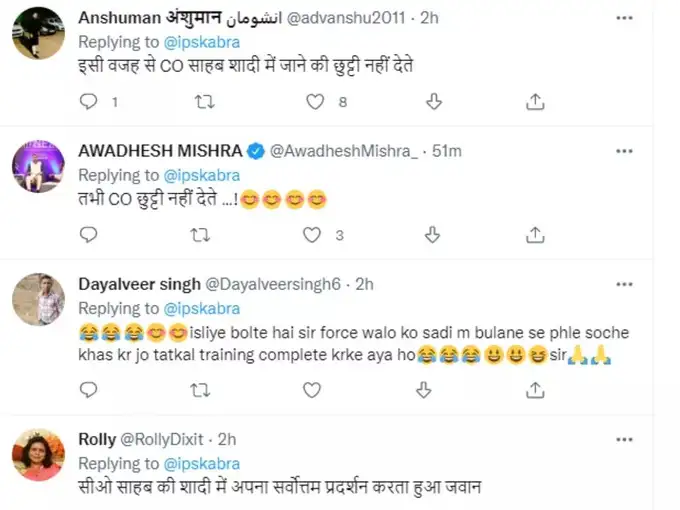This screenshot has height=510, width=680.
Task: Share Awadhesh Mishra's tweet
Action: pos(537,236)
